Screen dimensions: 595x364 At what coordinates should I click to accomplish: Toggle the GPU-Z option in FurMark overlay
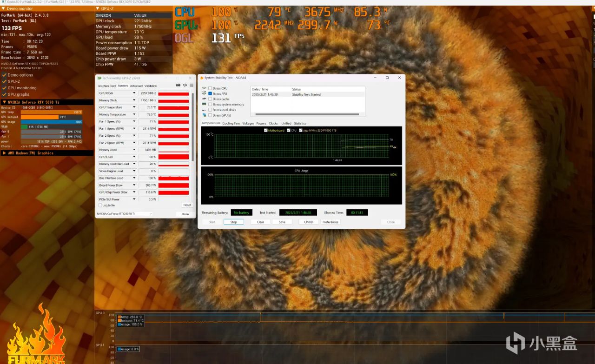pos(4,81)
